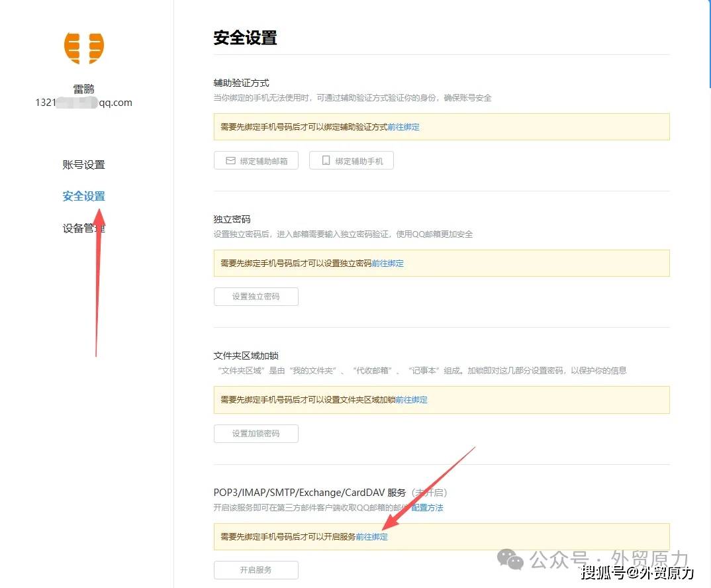Click phone icon in 绑定辅助手机
Image resolution: width=711 pixels, height=588 pixels.
[x=326, y=161]
